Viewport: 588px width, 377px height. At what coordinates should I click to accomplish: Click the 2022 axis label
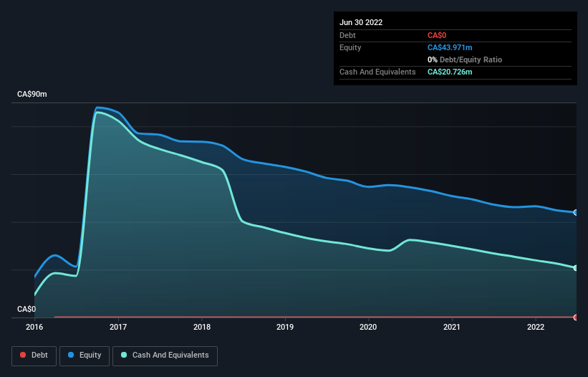tap(536, 327)
